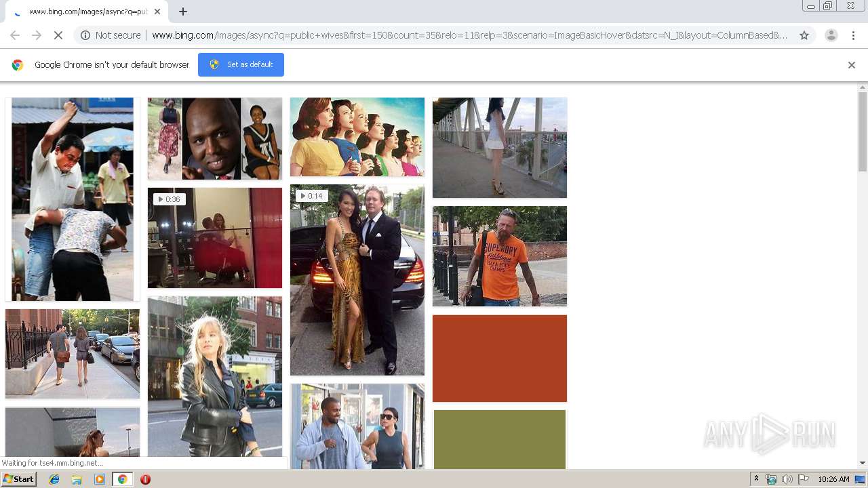
Task: Go back to the previous page
Action: click(x=15, y=35)
